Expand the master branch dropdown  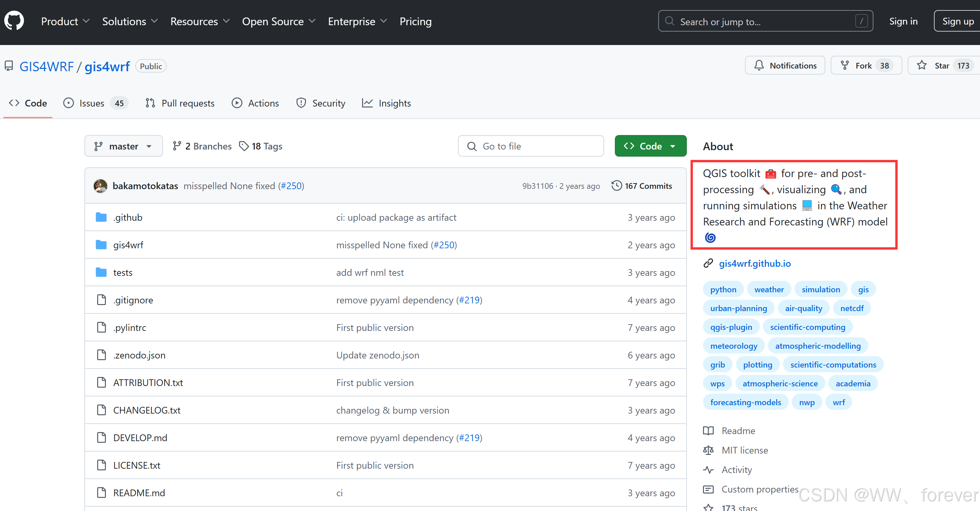(x=123, y=146)
